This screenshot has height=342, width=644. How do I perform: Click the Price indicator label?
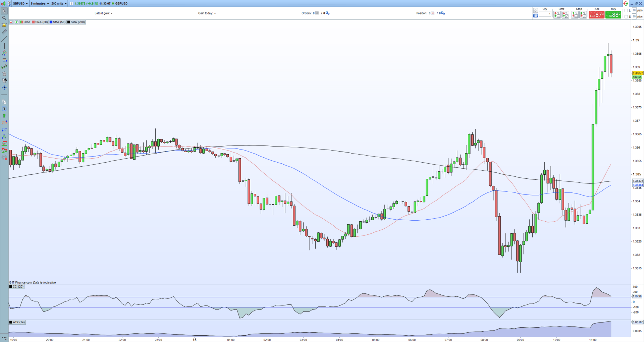click(x=25, y=22)
